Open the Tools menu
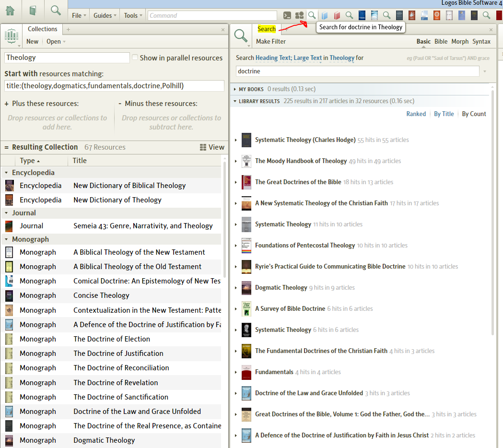Image resolution: width=503 pixels, height=448 pixels. (133, 15)
